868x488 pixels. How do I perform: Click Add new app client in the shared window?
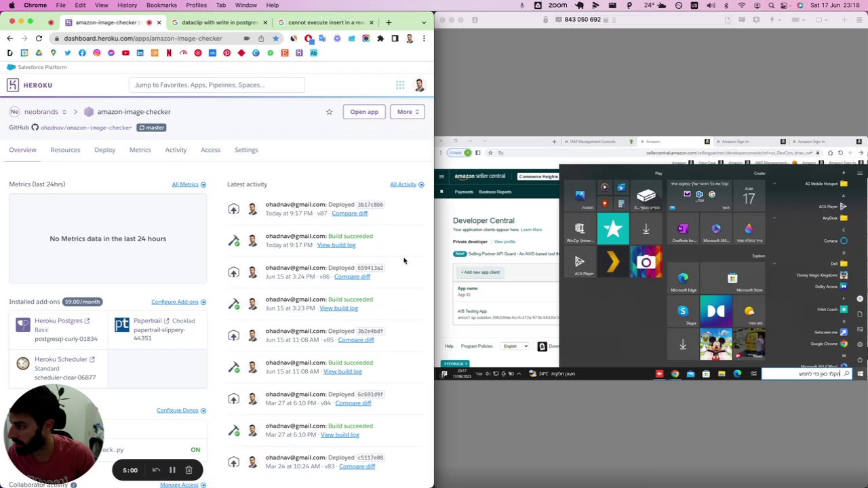[480, 272]
